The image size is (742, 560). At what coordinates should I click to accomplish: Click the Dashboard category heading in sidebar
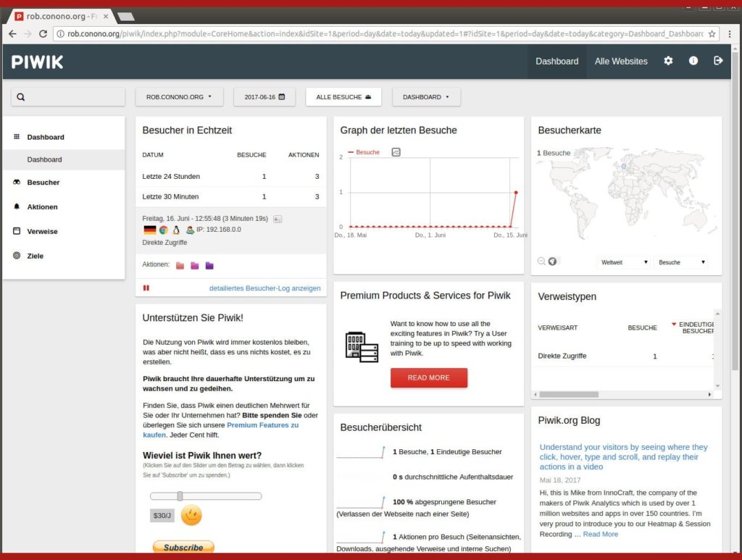[x=46, y=137]
